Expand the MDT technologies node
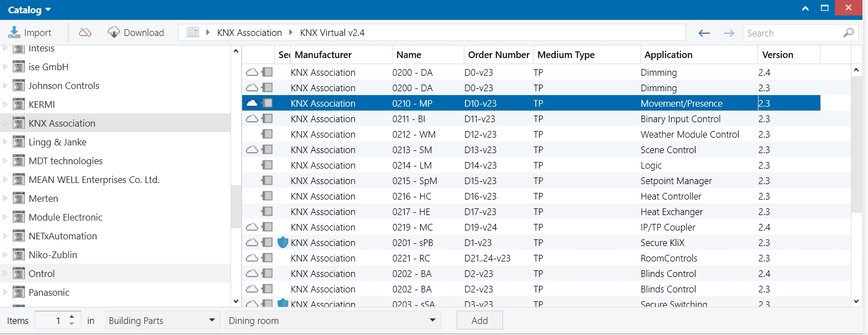This screenshot has height=335, width=868. click(6, 161)
